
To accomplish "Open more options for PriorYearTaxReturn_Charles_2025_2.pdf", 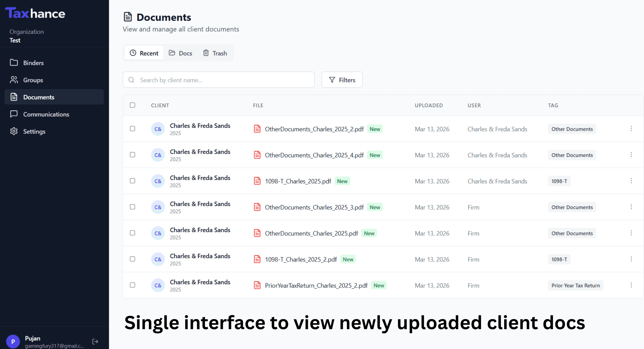I will pos(631,285).
